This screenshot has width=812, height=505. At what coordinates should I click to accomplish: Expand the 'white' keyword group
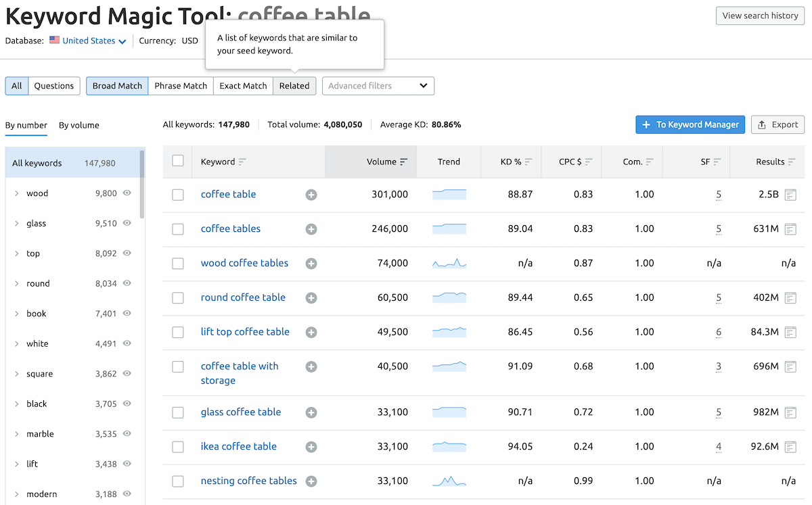point(16,343)
